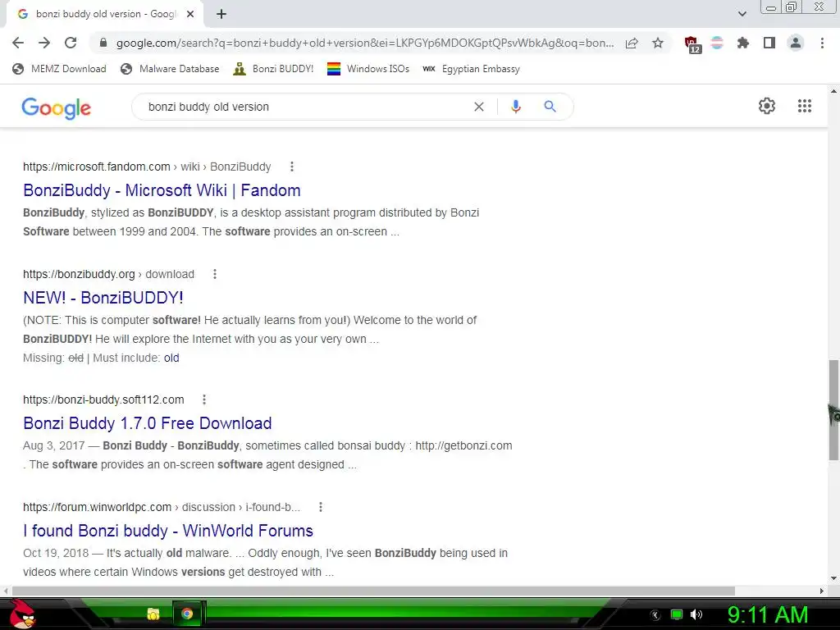Open I found Bonzi buddy - WinWorld Forums
This screenshot has width=840, height=630.
point(168,531)
